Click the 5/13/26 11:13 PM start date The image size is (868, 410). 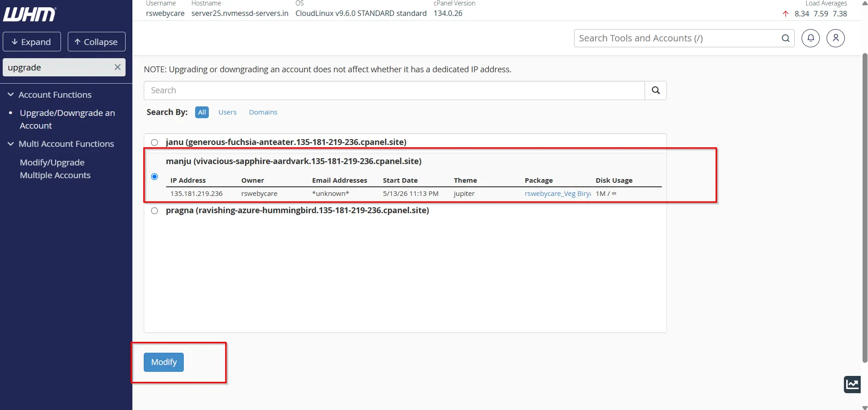click(x=411, y=194)
